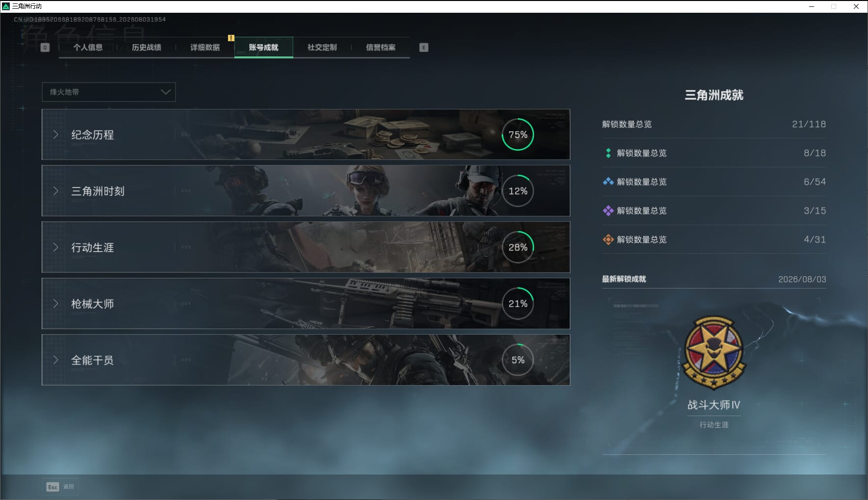The height and width of the screenshot is (500, 868).
Task: Click the orange rarity diamonds icon
Action: pyautogui.click(x=608, y=240)
